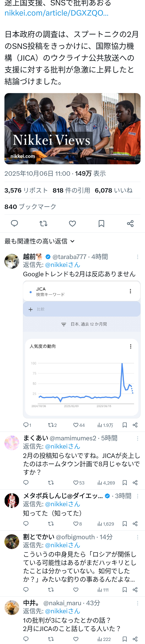Open the @nakai_maru profile avatar
145x644 pixels.
(x=12, y=607)
